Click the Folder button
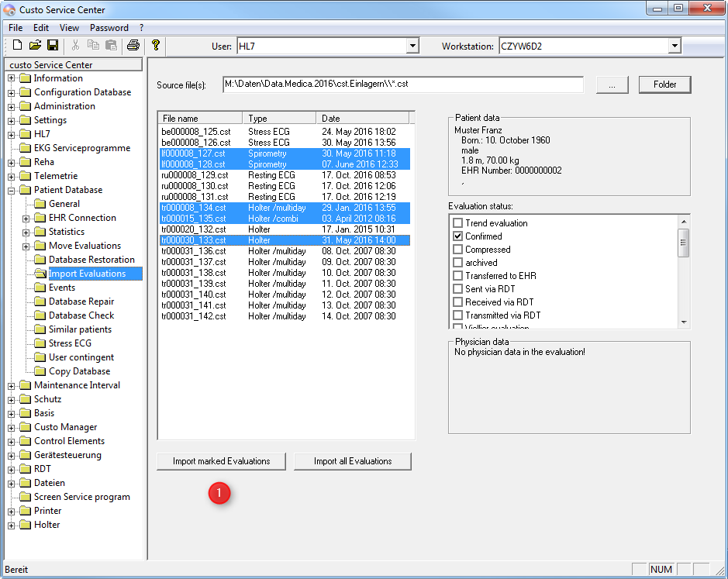 tap(665, 84)
